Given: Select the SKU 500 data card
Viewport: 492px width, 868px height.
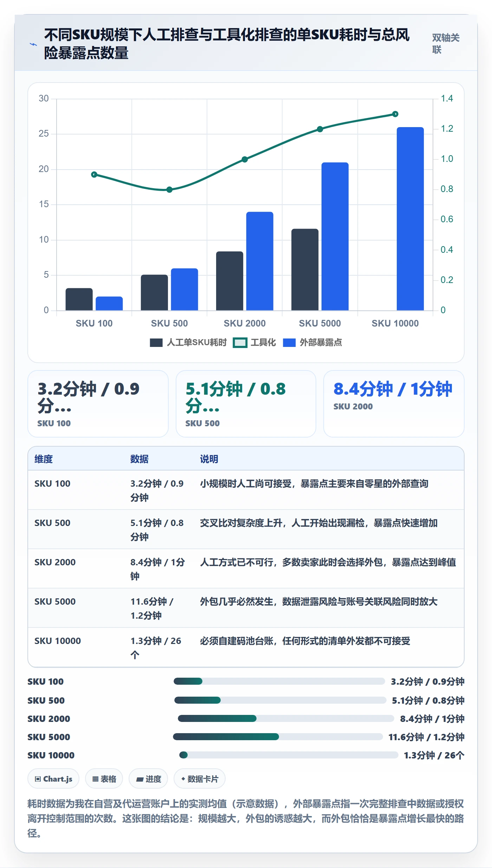Looking at the screenshot, I should click(x=246, y=404).
